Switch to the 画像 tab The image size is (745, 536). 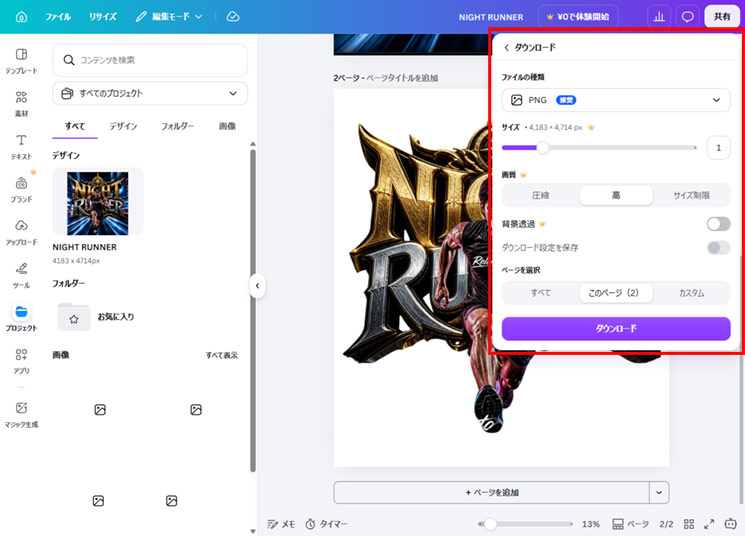[227, 126]
